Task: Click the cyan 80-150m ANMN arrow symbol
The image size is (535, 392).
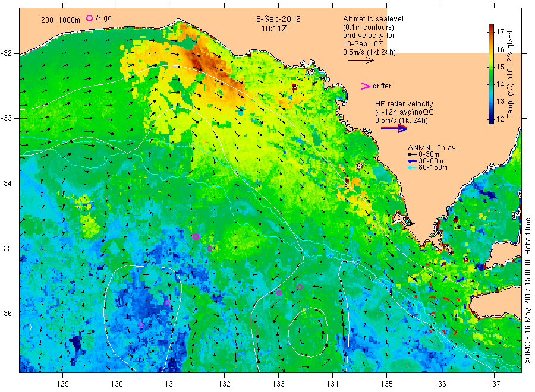Action: coord(412,167)
